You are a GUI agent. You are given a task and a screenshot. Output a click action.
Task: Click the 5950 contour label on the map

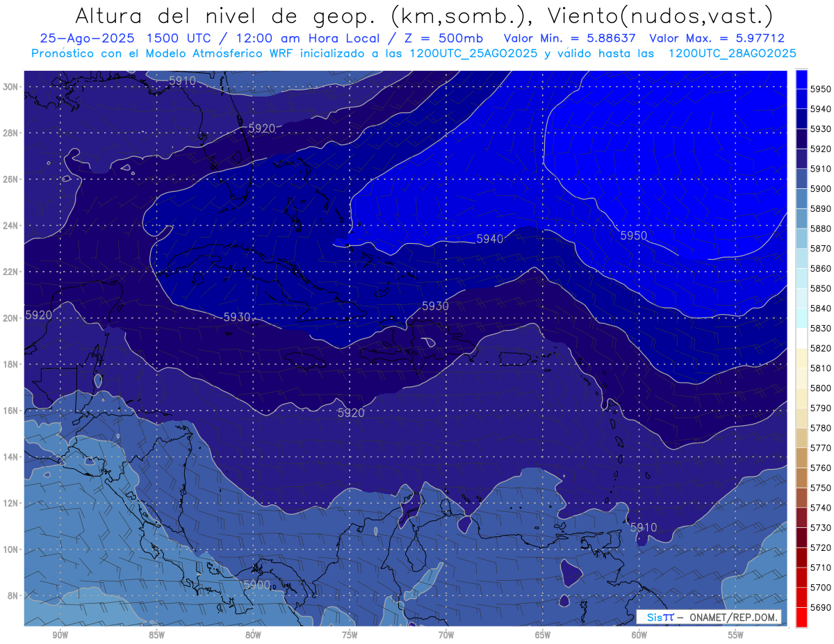(x=633, y=236)
